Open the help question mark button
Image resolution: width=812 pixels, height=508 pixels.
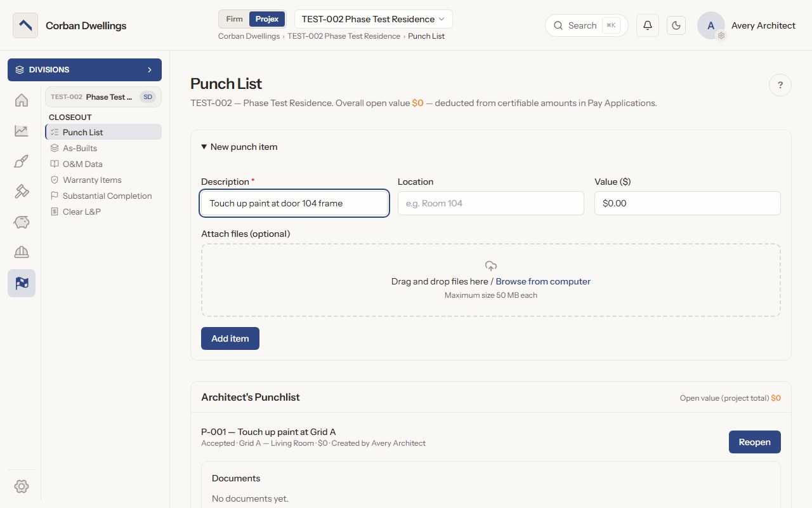coord(780,85)
